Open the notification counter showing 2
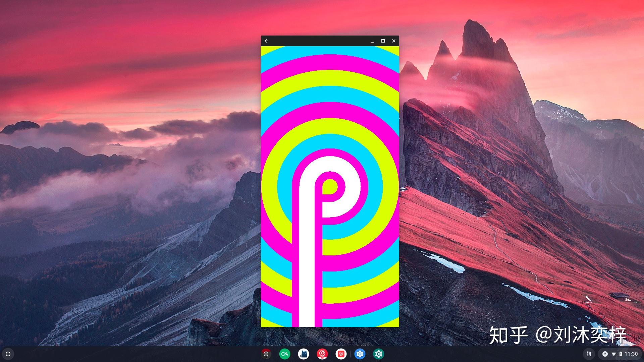The width and height of the screenshot is (644, 362). tap(605, 354)
